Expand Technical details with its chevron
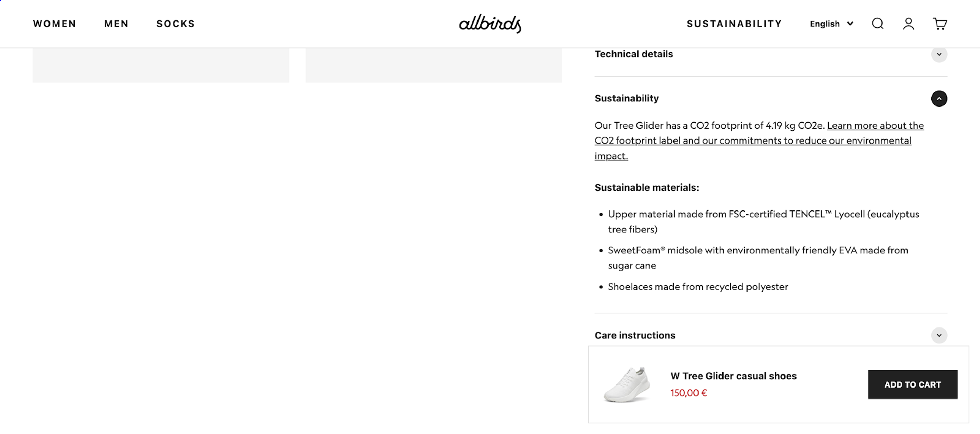 tap(939, 54)
